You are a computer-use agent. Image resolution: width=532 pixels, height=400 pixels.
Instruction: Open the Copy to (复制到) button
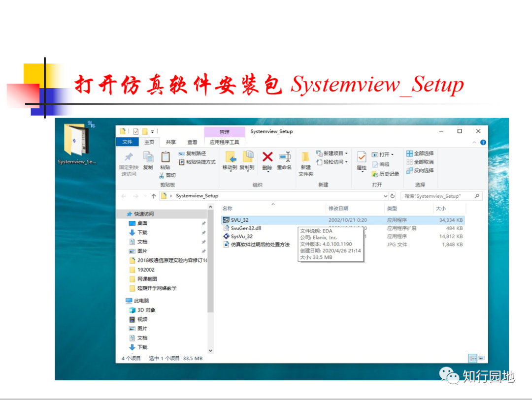[x=247, y=161]
